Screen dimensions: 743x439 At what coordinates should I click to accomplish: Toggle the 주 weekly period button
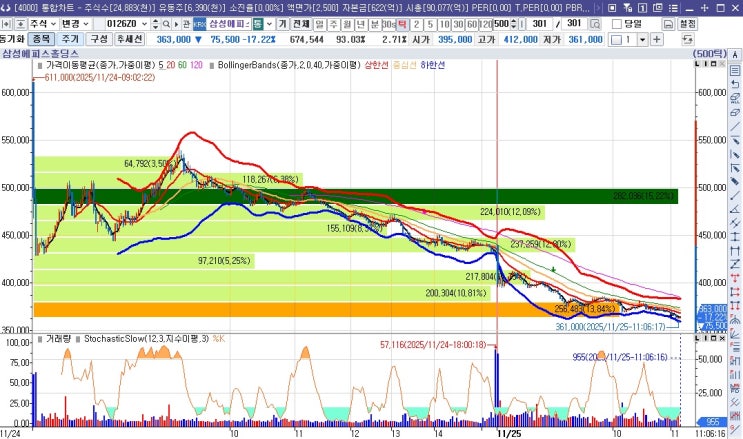pos(334,24)
